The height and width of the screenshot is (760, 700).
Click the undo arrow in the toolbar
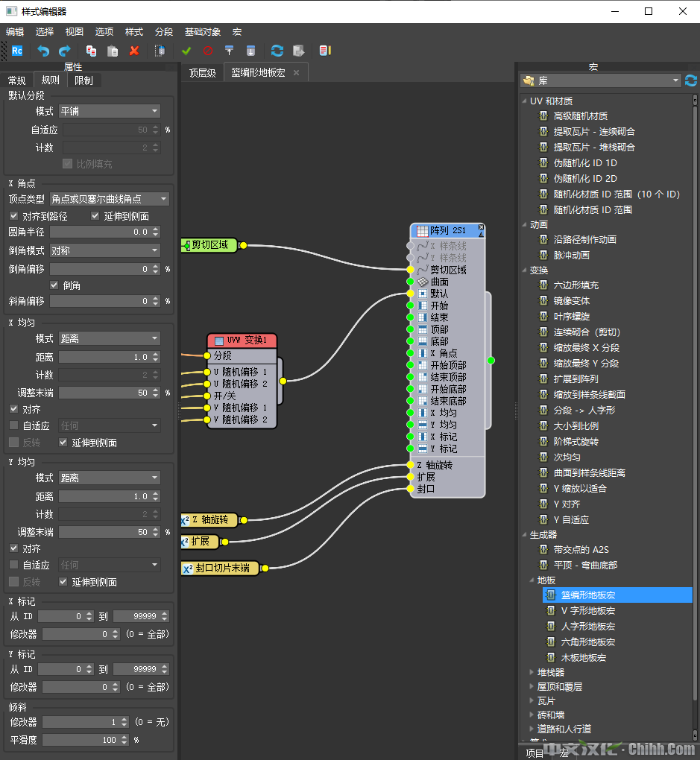(43, 51)
